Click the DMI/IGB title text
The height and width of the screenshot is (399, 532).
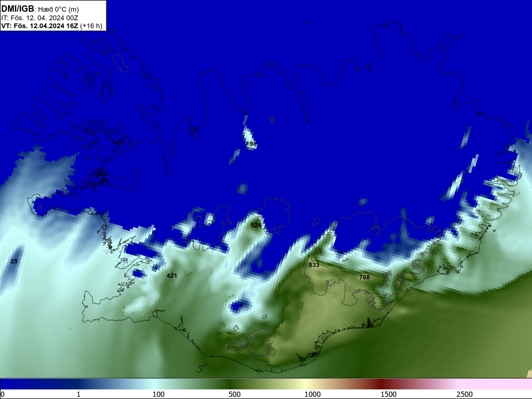(x=18, y=9)
